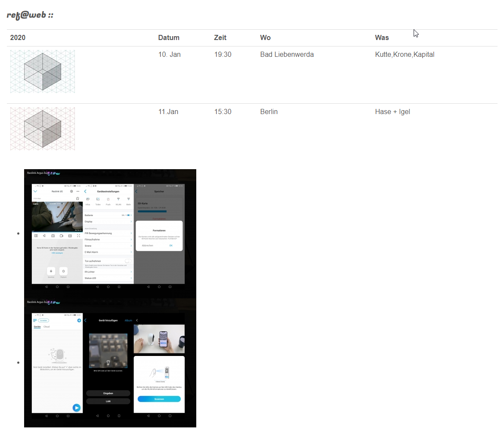Click the SD-Karte storage progress bar
Screen dimensions: 504x433
tap(152, 211)
